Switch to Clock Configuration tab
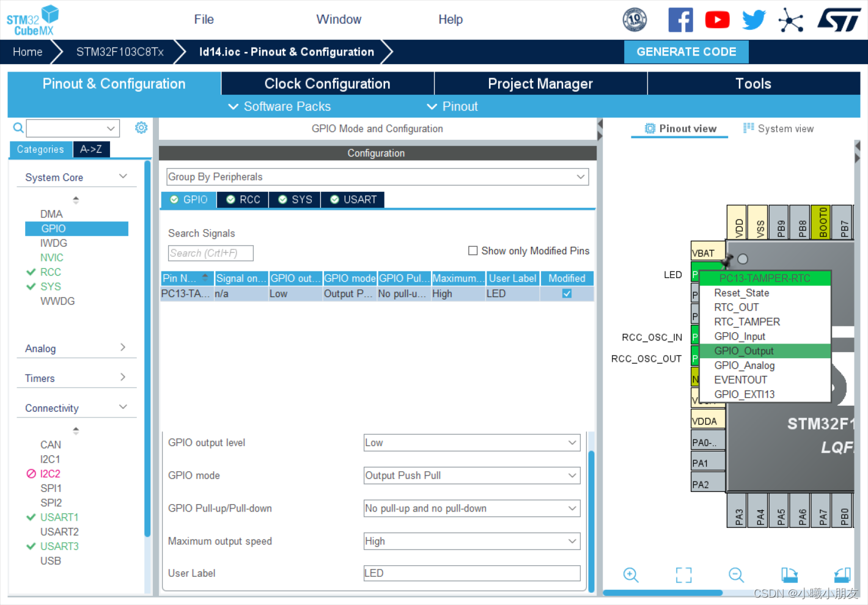868x605 pixels. coord(328,84)
